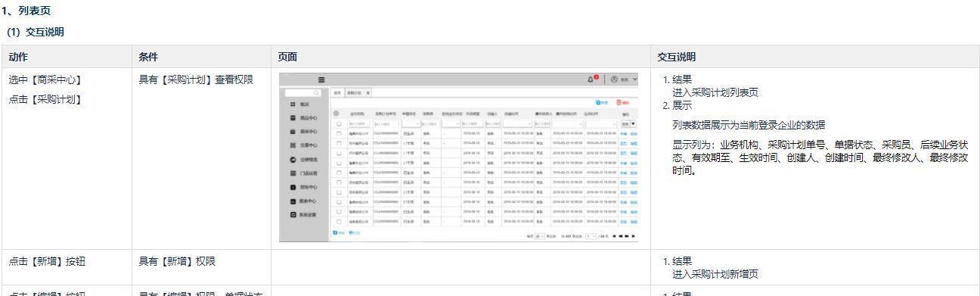Check the last data row checkbox

point(339,222)
